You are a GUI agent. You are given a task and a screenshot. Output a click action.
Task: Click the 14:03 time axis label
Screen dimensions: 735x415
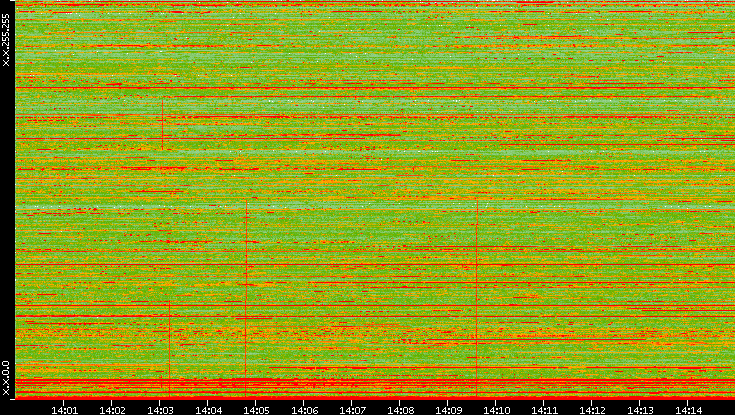[x=160, y=410]
